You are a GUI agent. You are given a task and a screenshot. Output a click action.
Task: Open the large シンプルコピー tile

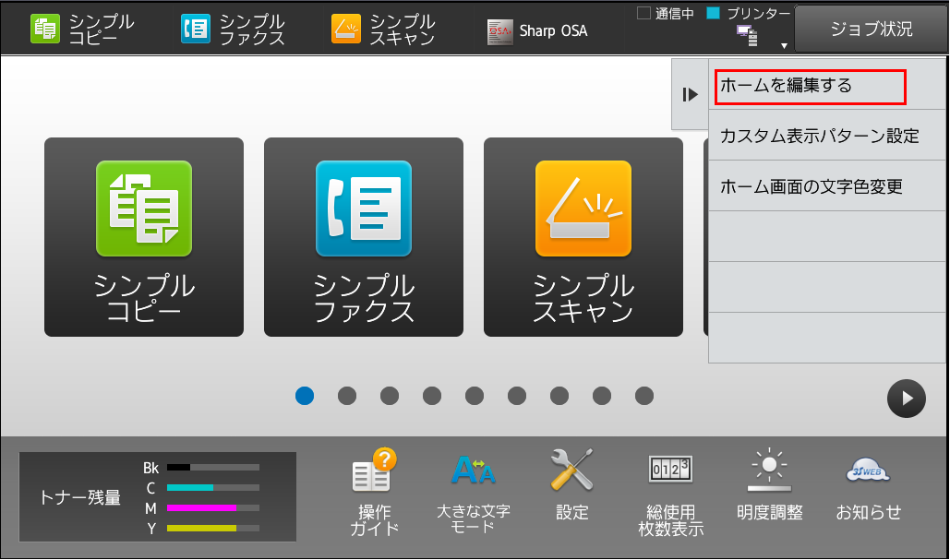pos(144,237)
